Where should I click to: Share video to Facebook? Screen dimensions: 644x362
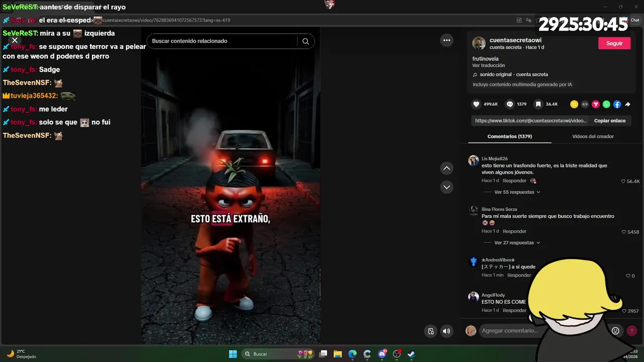pyautogui.click(x=617, y=105)
